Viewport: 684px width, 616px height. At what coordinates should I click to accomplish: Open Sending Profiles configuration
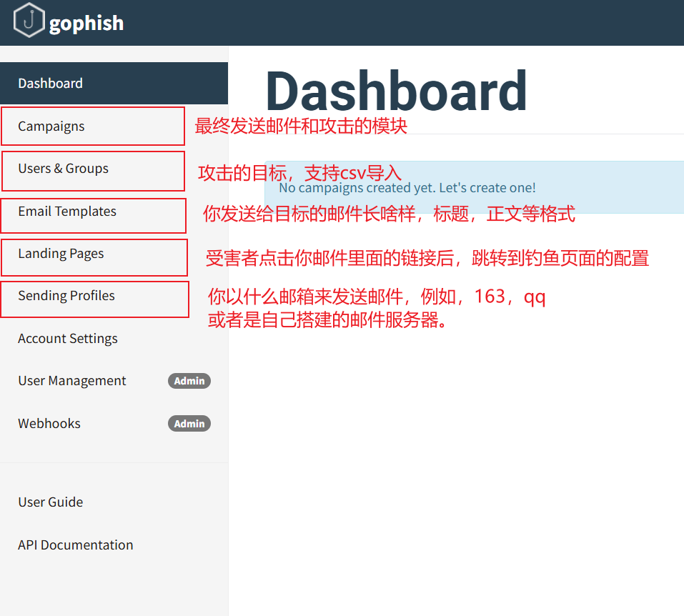coord(66,296)
